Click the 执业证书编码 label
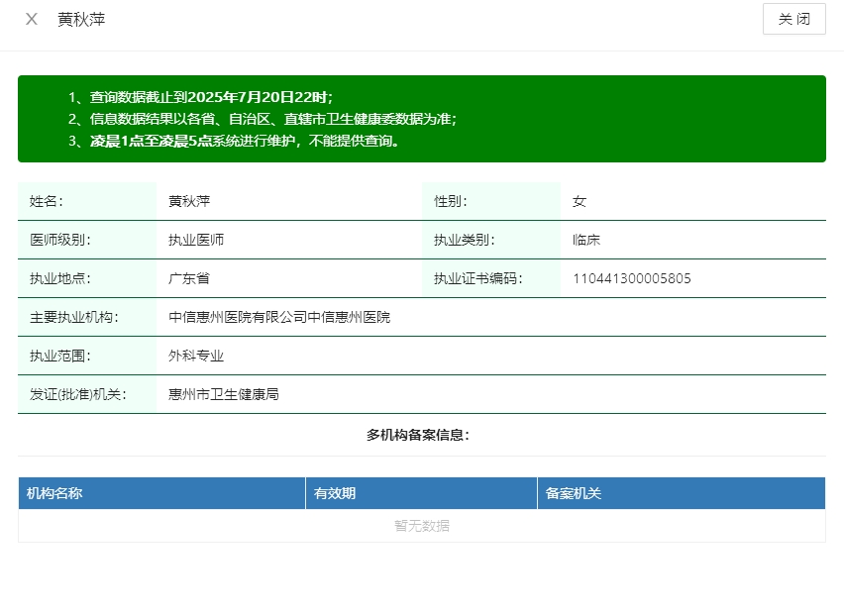 478,278
